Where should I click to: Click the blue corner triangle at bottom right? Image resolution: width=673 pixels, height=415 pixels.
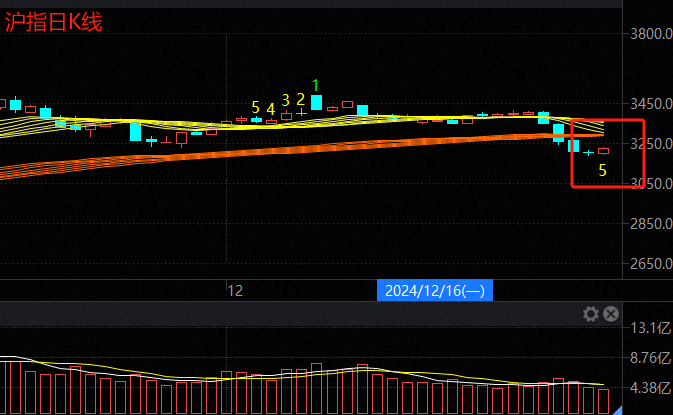click(617, 410)
